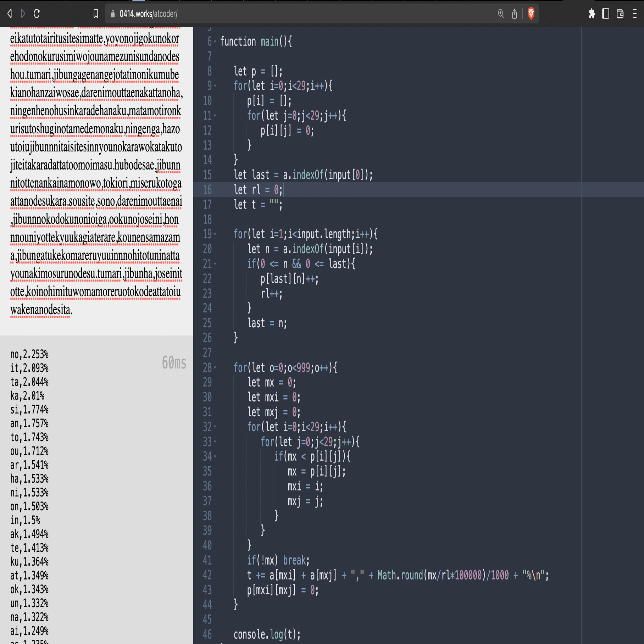Click the output row 'ku,1.364%'
Image resolution: width=644 pixels, height=644 pixels.
click(x=29, y=562)
